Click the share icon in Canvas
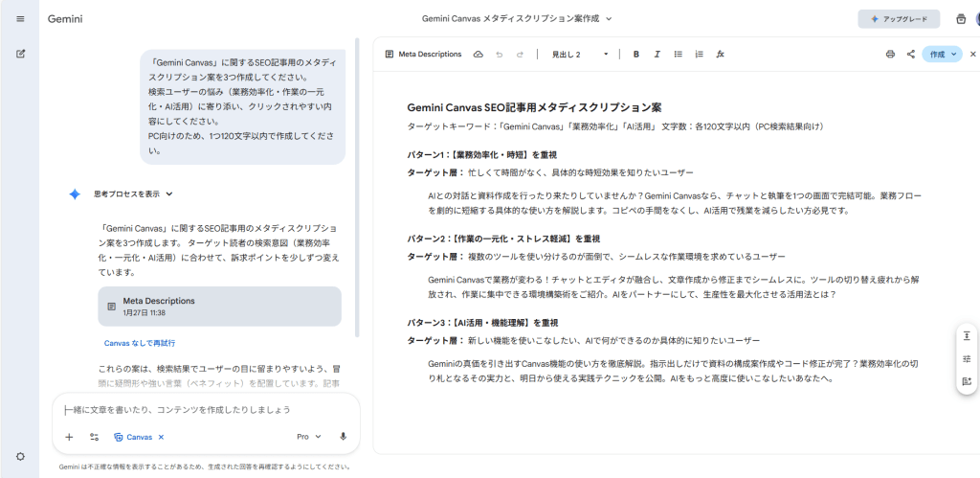The height and width of the screenshot is (478, 980). (910, 55)
